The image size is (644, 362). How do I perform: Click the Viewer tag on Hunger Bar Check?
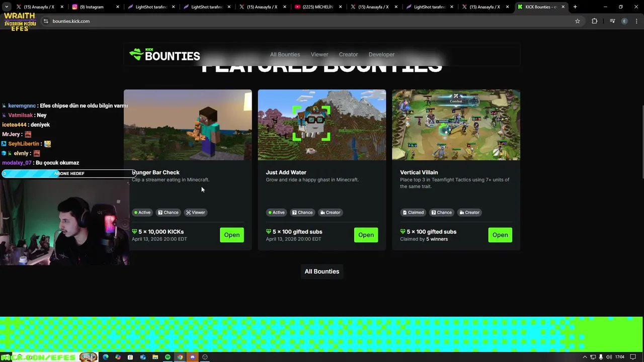click(195, 212)
